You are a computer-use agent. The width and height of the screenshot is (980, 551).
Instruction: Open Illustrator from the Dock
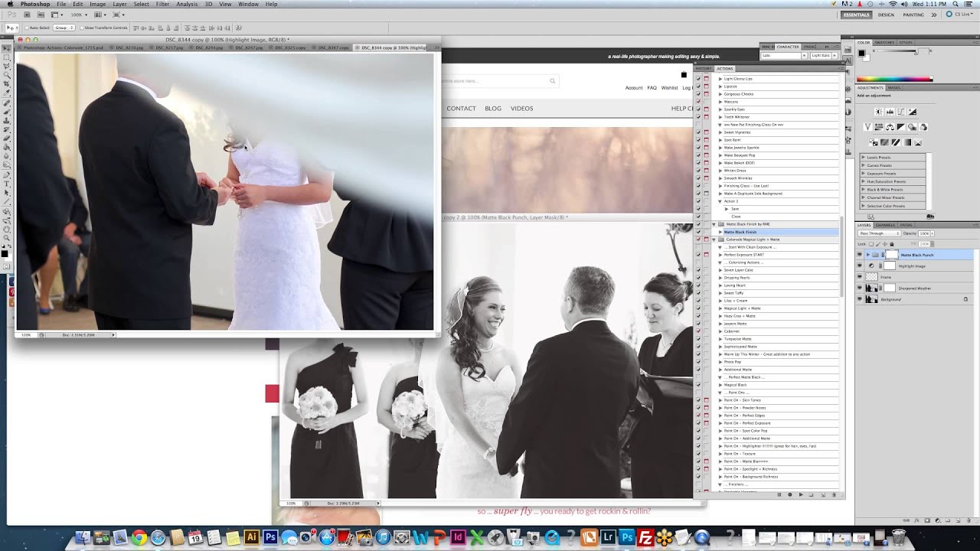251,537
